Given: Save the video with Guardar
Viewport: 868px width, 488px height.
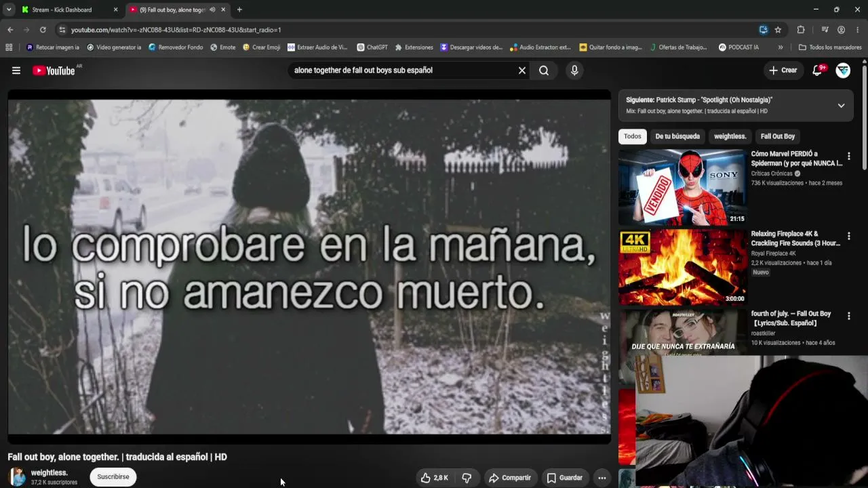Looking at the screenshot, I should 565,478.
